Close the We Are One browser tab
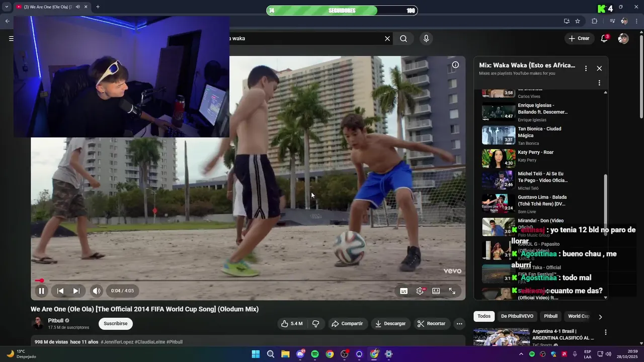This screenshot has width=644, height=362. pyautogui.click(x=86, y=7)
